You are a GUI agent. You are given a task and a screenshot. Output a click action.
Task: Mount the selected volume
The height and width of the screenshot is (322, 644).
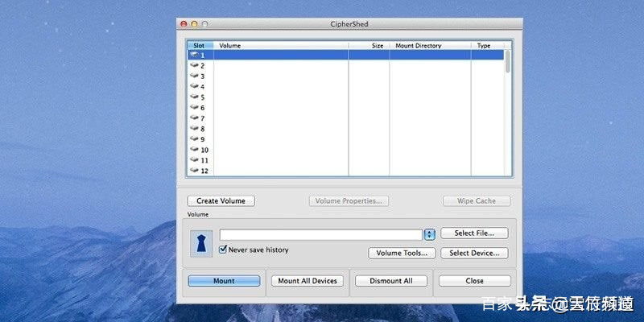click(x=224, y=281)
